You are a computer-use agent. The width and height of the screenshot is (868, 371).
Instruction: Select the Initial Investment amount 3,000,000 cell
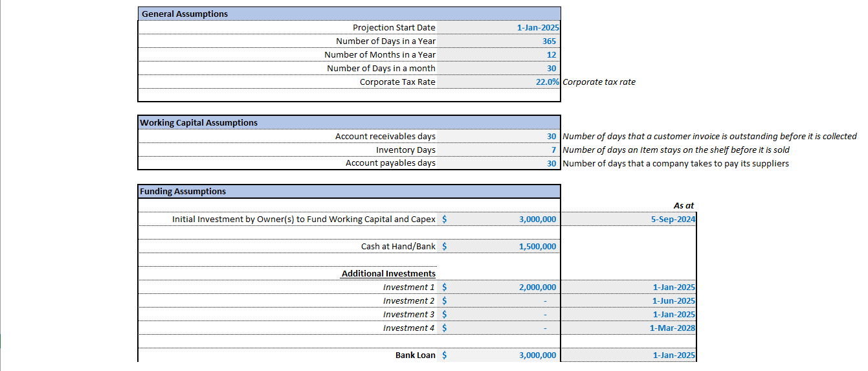pos(537,219)
